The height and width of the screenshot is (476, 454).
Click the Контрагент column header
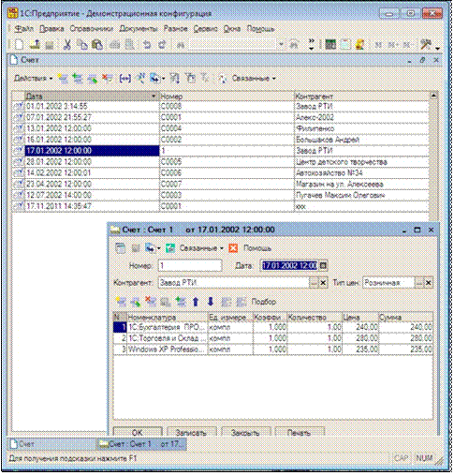[361, 97]
